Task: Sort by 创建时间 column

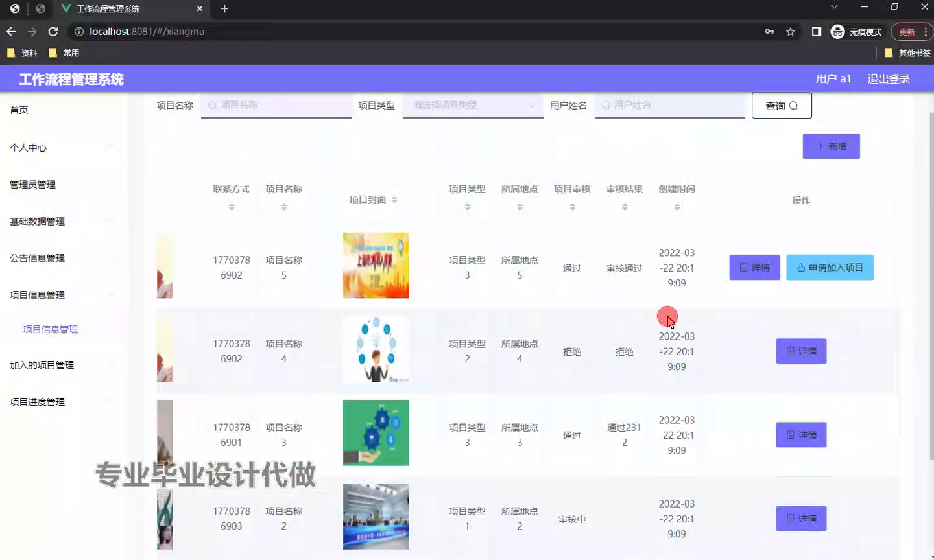Action: tap(677, 207)
